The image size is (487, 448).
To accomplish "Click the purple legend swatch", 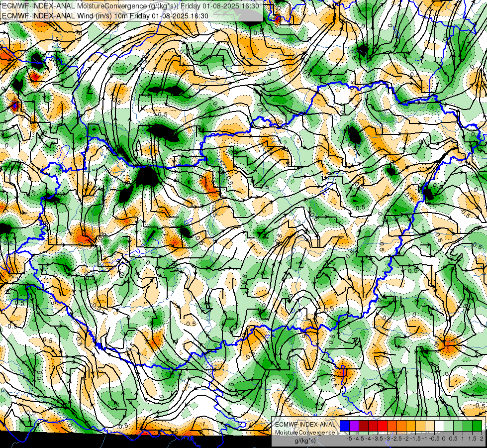I will click(x=354, y=426).
